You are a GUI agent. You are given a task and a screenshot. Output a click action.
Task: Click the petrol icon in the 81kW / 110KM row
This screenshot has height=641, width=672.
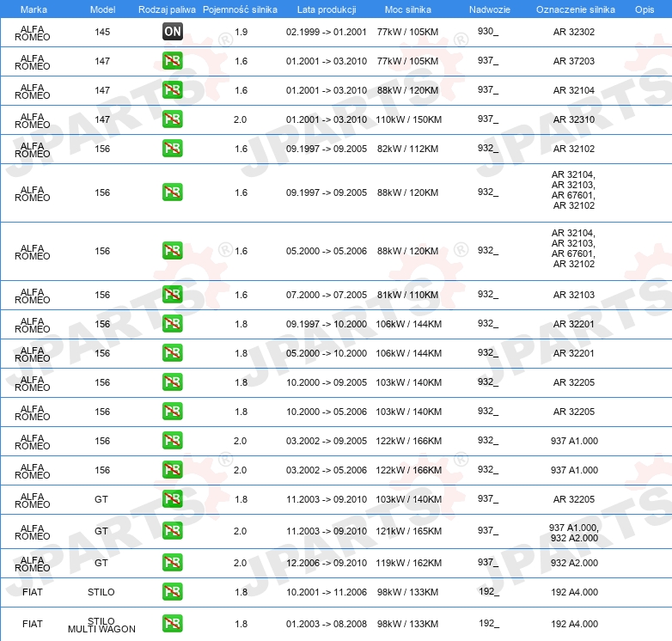[x=172, y=294]
